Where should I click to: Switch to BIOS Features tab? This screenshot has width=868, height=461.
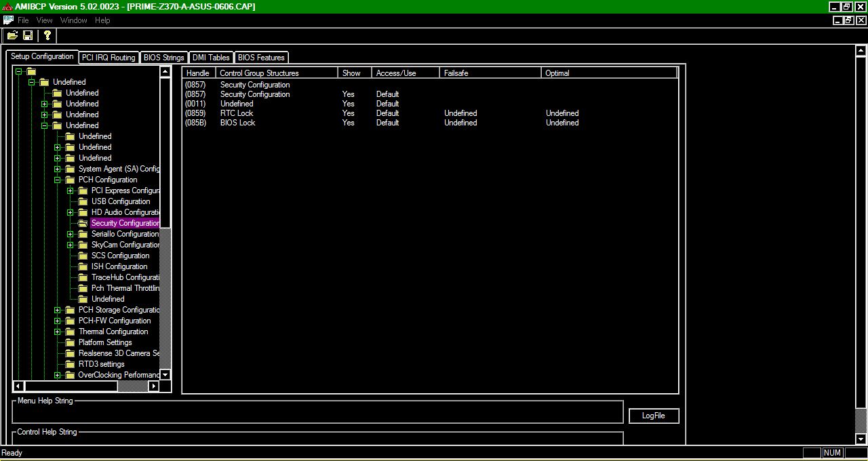pyautogui.click(x=262, y=58)
